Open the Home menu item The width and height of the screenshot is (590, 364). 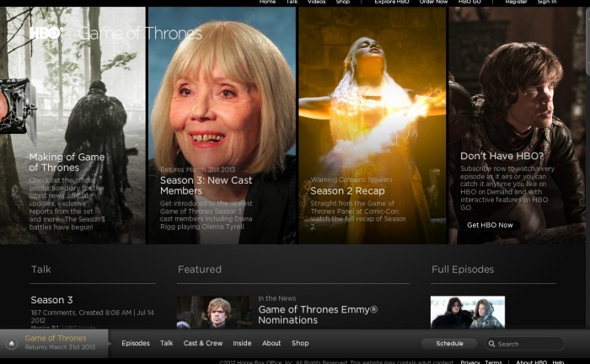click(267, 2)
